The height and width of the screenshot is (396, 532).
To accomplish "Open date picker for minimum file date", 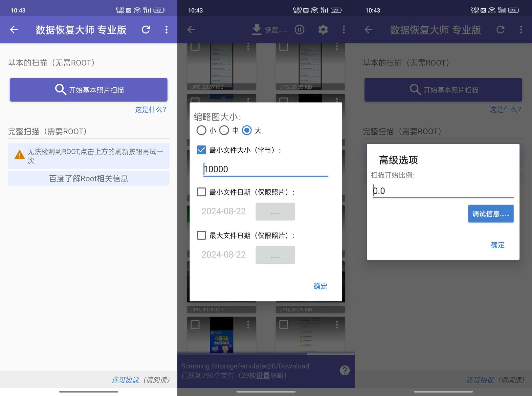I will pos(275,212).
